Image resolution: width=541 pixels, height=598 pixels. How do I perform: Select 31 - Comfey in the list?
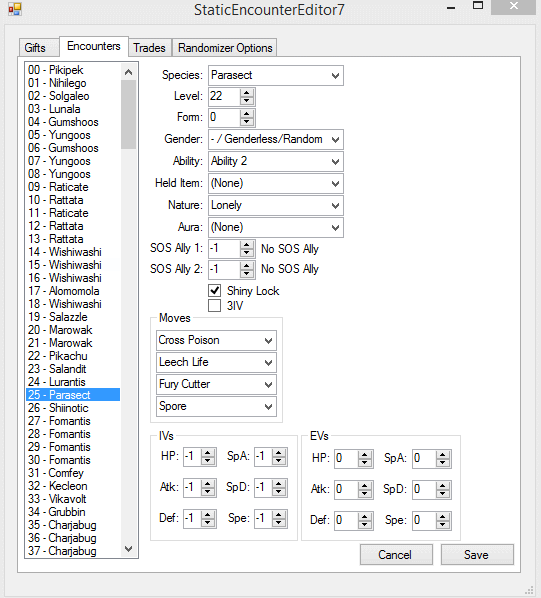(x=73, y=473)
